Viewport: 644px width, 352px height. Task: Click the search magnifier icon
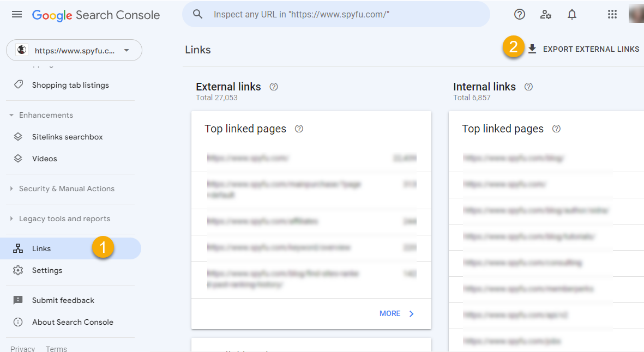(197, 14)
